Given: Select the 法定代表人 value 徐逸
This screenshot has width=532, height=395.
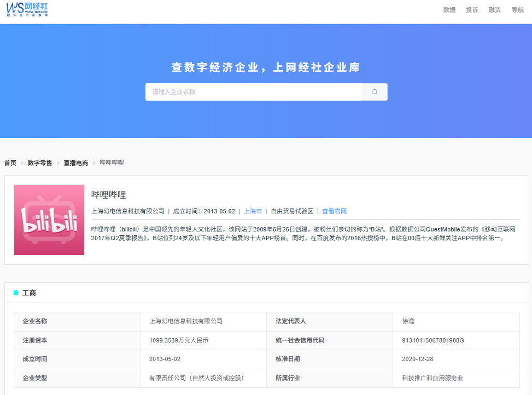Looking at the screenshot, I should pyautogui.click(x=408, y=321).
